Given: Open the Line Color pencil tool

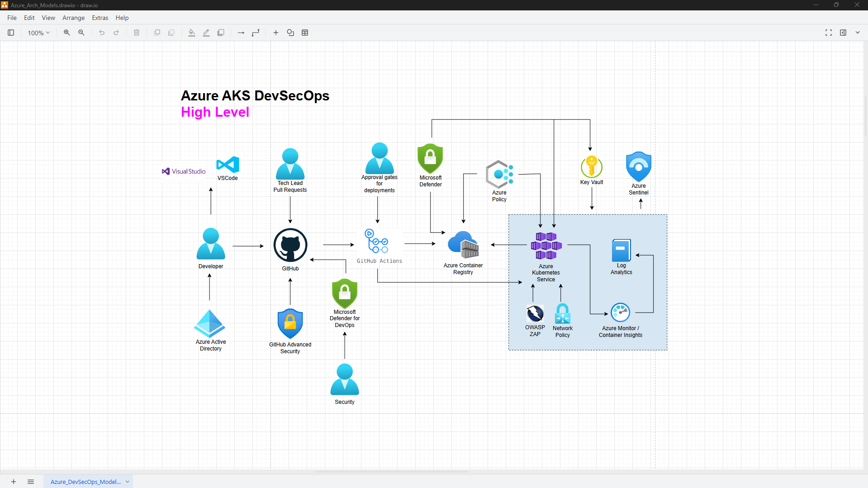Looking at the screenshot, I should click(206, 33).
